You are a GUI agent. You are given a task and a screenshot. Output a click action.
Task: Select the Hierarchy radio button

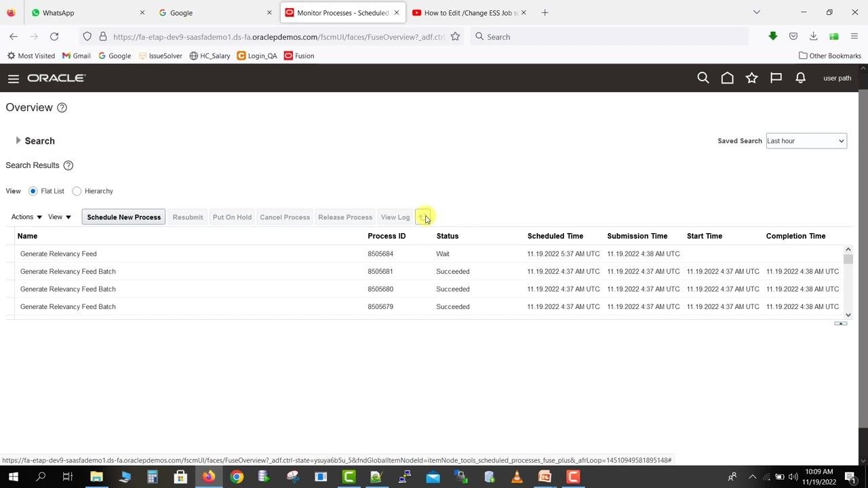[77, 191]
